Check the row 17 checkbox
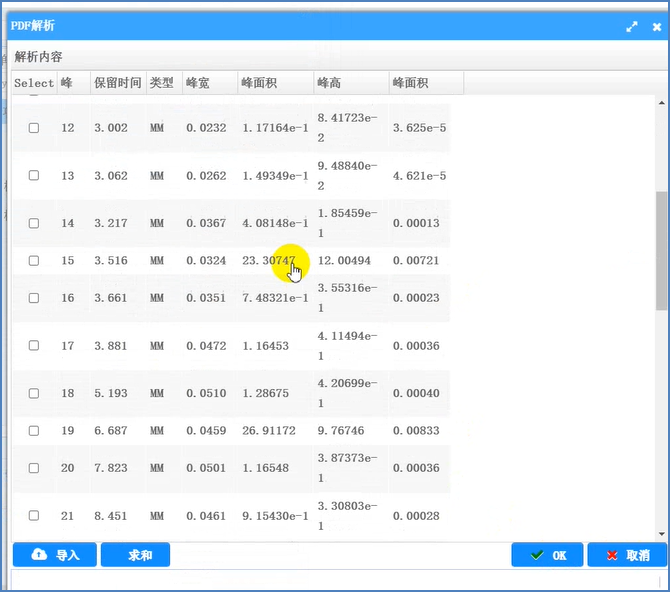Image resolution: width=670 pixels, height=592 pixels. (34, 345)
